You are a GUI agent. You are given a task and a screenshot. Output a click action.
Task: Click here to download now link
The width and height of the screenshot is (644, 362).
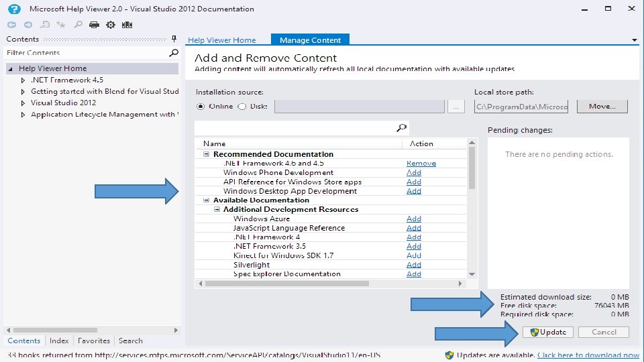click(x=588, y=355)
